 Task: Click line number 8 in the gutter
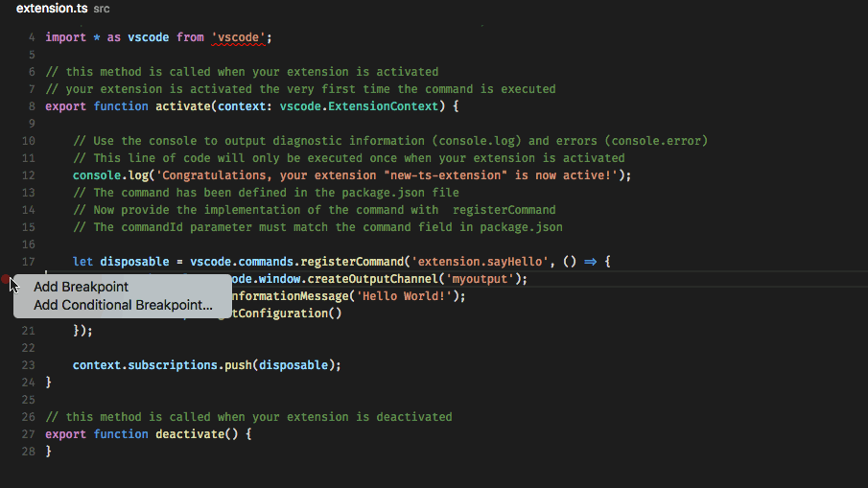tap(32, 106)
